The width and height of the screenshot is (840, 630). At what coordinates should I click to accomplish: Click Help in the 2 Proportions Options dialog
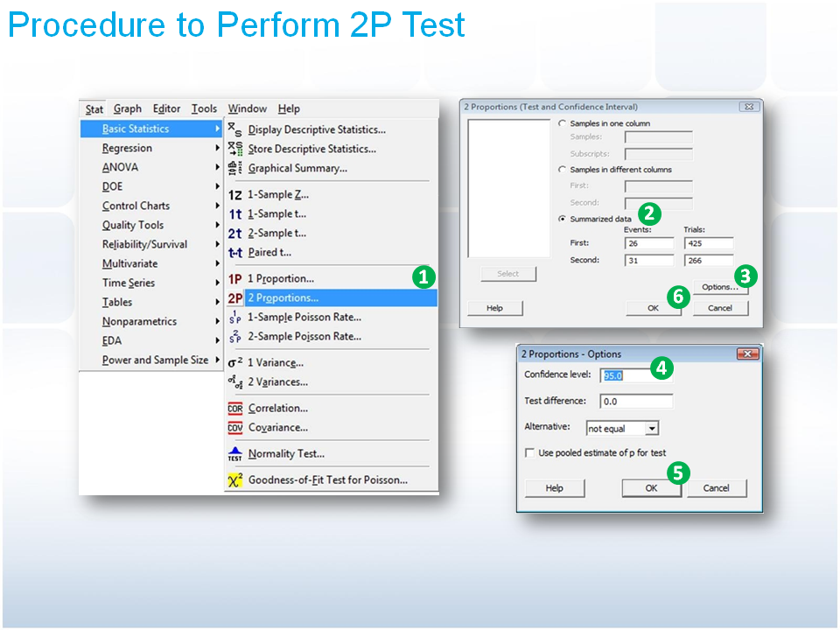(555, 488)
